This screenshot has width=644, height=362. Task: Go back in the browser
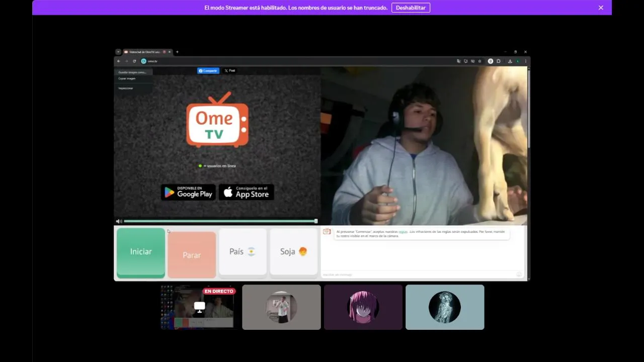119,61
